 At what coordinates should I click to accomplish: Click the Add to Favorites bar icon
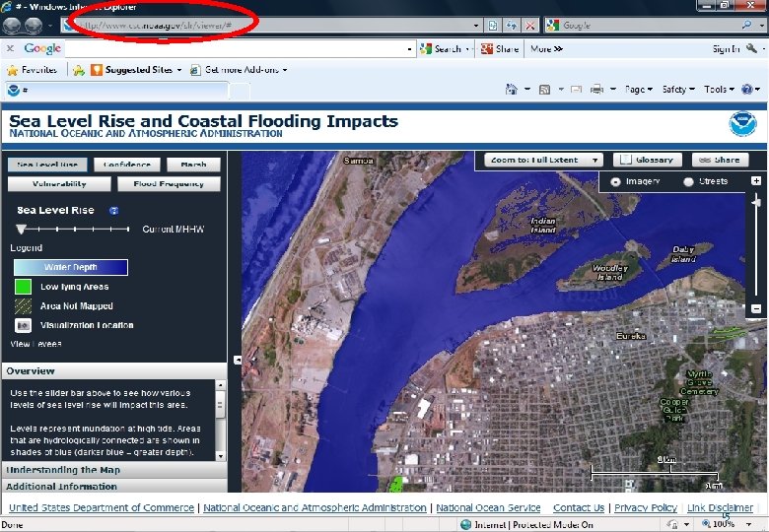(x=79, y=70)
